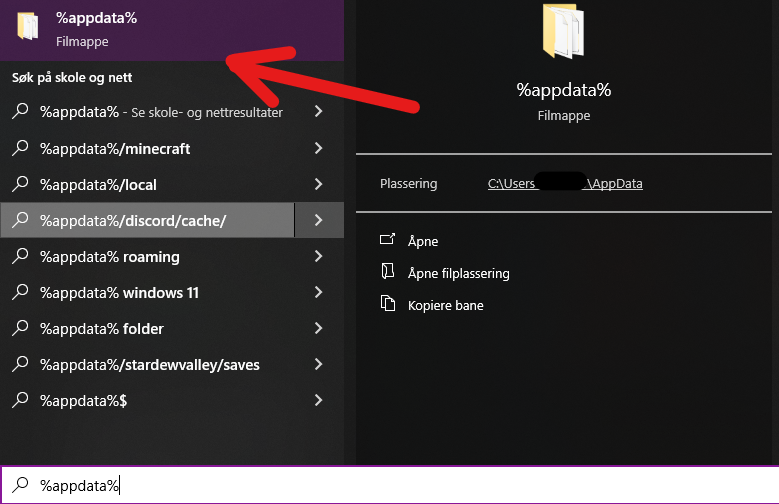This screenshot has height=504, width=779.
Task: Expand the 'Se skole- og nettresultater' arrow
Action: (318, 111)
